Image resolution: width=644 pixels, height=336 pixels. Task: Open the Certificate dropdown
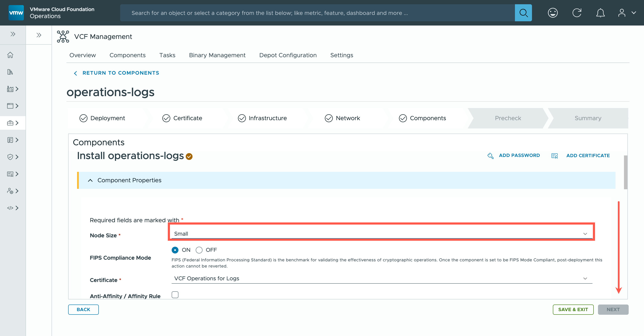tap(381, 278)
